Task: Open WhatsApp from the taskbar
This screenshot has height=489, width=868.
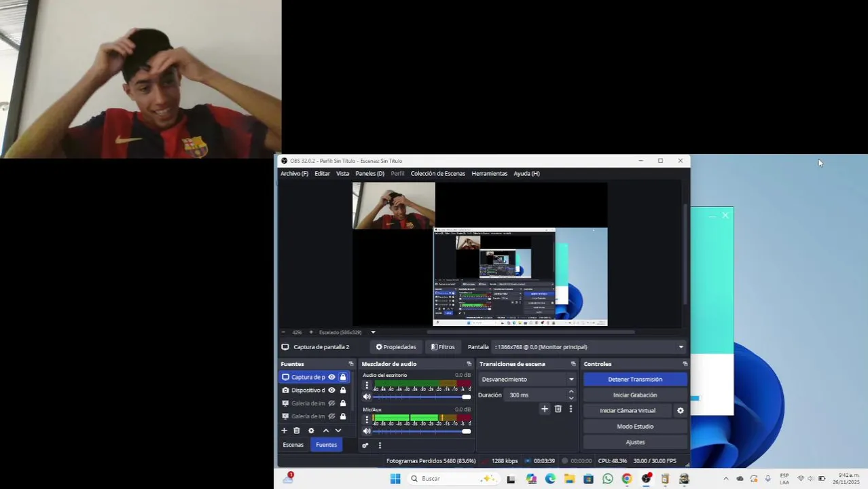Action: (608, 479)
